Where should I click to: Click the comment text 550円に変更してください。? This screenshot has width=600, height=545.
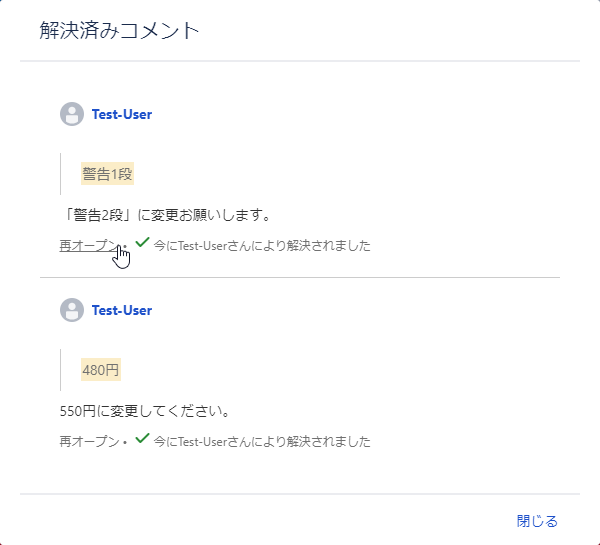tap(145, 411)
